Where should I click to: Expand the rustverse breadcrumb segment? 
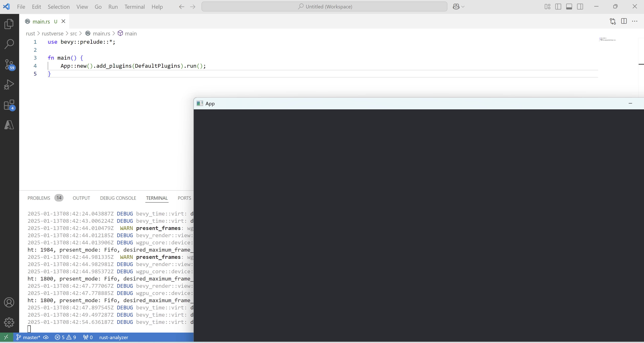[52, 33]
